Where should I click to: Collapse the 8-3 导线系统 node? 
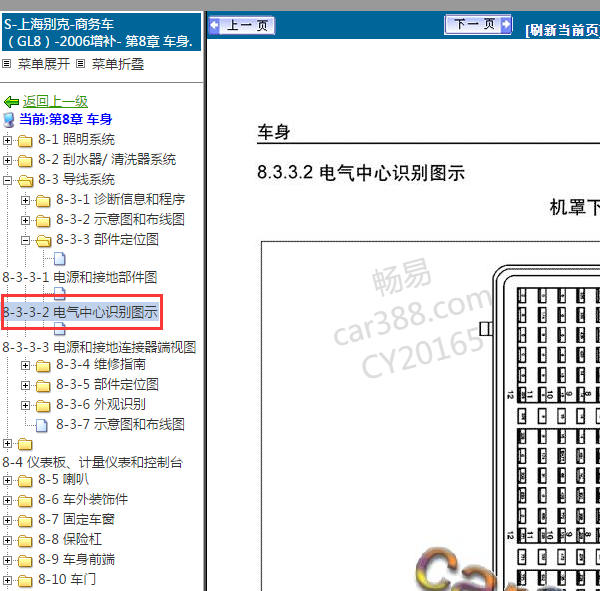click(x=7, y=180)
